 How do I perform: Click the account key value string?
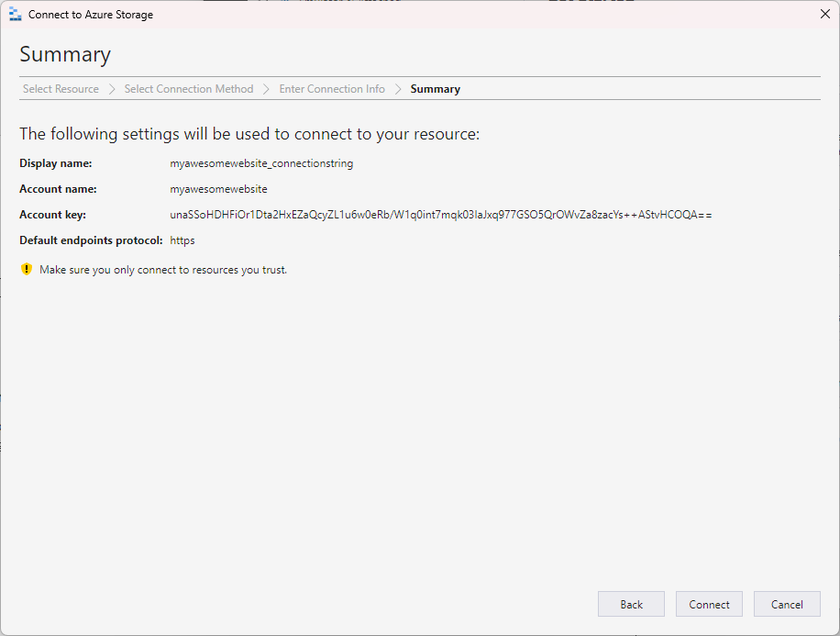coord(441,215)
